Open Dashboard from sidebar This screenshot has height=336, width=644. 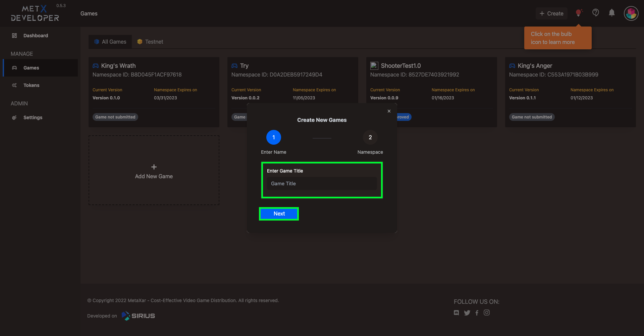pyautogui.click(x=40, y=36)
